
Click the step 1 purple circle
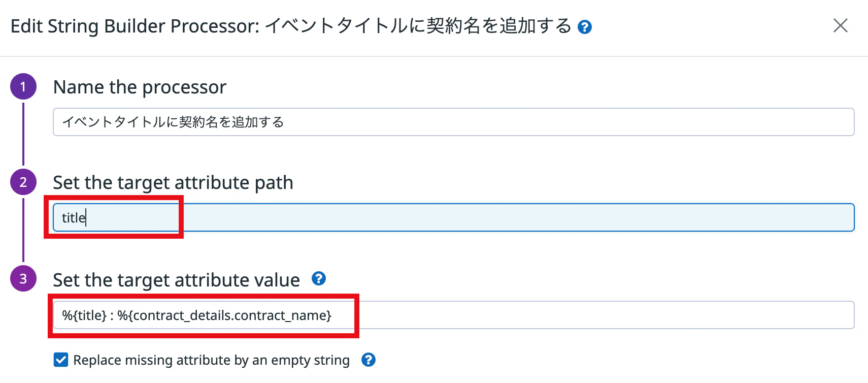[23, 86]
